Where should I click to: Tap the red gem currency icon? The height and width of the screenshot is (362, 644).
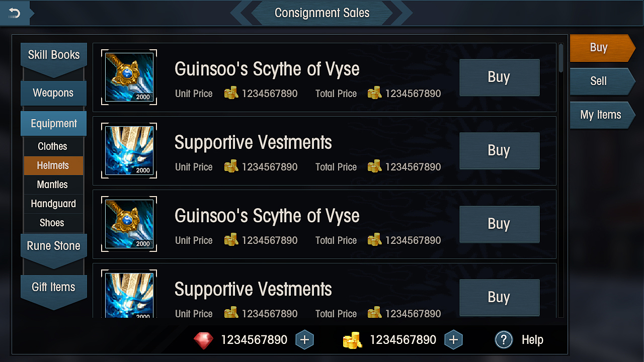[x=203, y=340]
